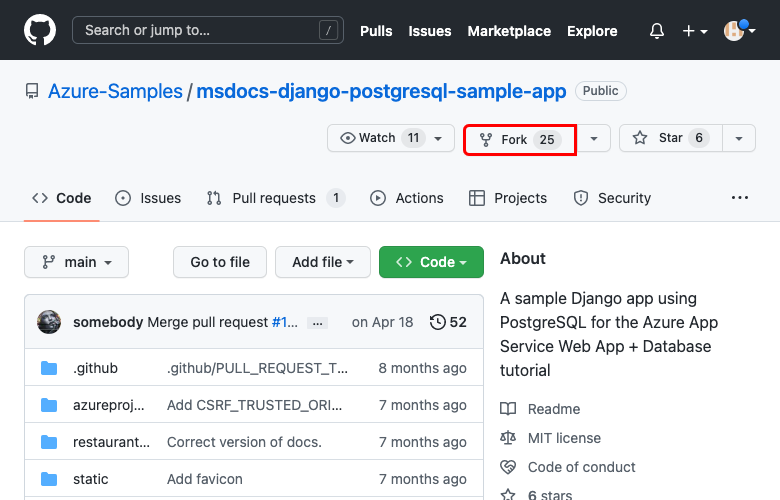The height and width of the screenshot is (500, 780).
Task: Click the somebody author avatar
Action: (49, 322)
